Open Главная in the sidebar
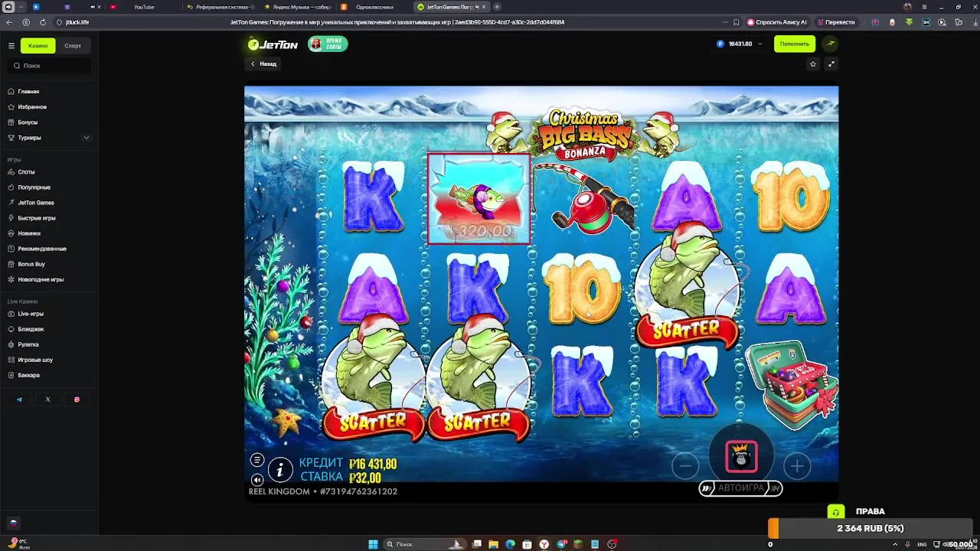980x551 pixels. pos(28,92)
